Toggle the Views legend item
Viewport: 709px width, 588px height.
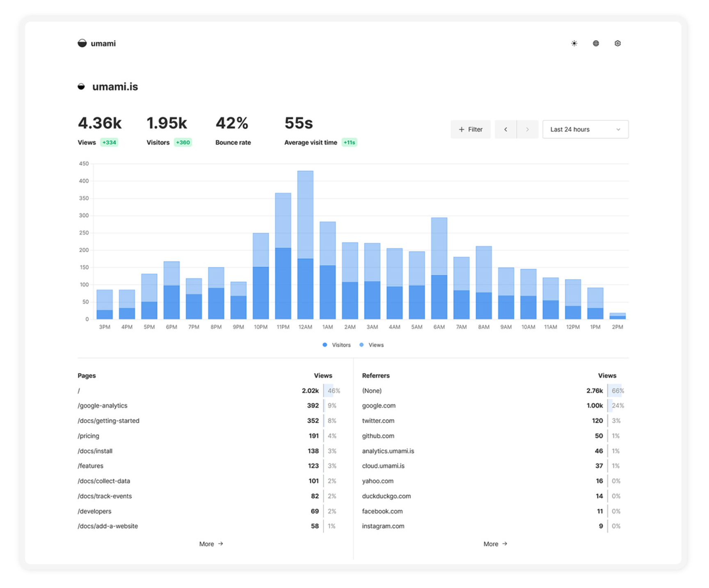click(371, 345)
